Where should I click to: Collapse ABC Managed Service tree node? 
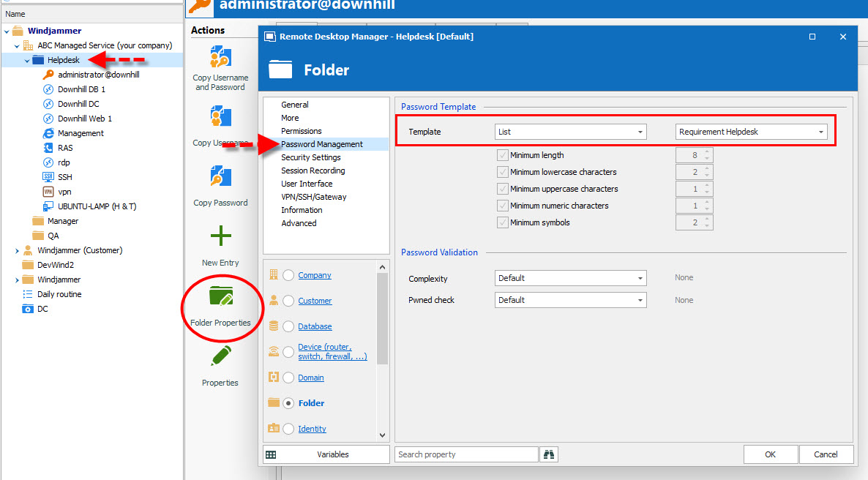pos(17,46)
